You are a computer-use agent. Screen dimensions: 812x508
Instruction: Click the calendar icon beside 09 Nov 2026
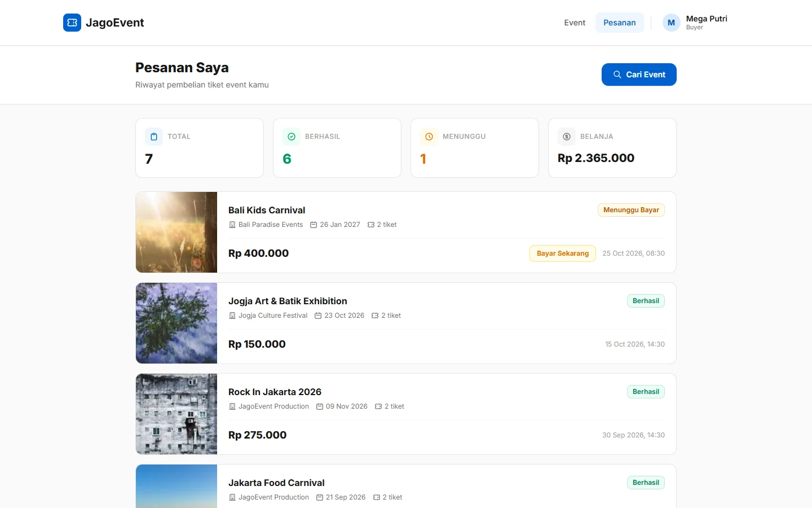click(320, 406)
